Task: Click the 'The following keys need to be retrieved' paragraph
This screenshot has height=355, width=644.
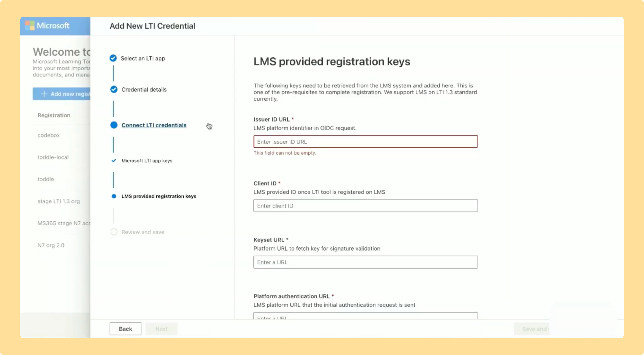Action: click(365, 92)
